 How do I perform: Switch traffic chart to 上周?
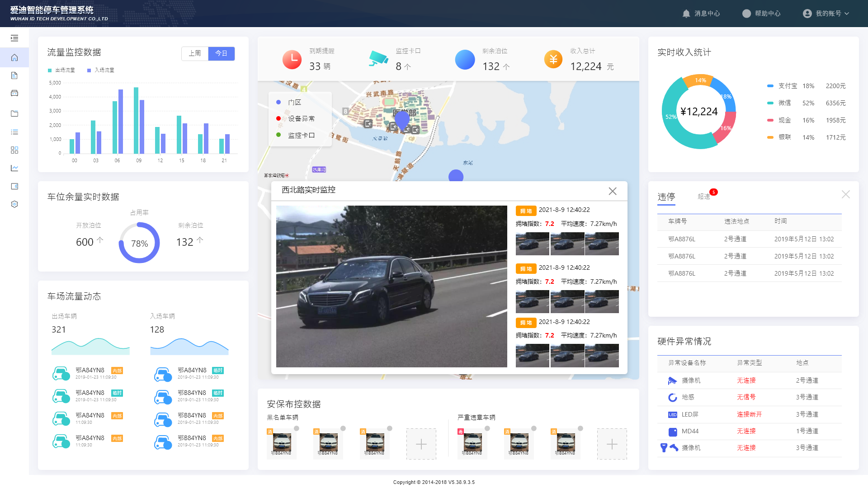(195, 53)
